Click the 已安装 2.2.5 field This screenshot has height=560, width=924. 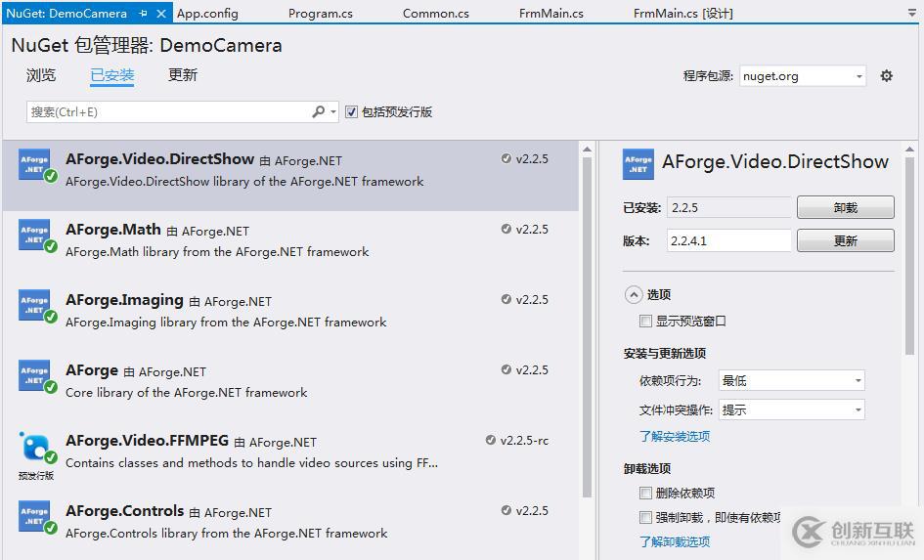point(729,207)
